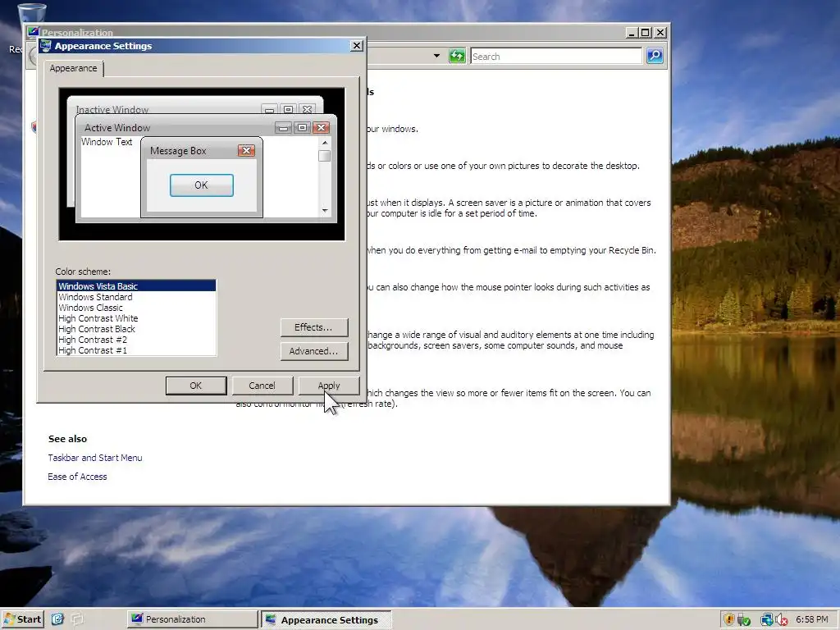This screenshot has height=630, width=840.
Task: Click the Apply button
Action: [328, 386]
